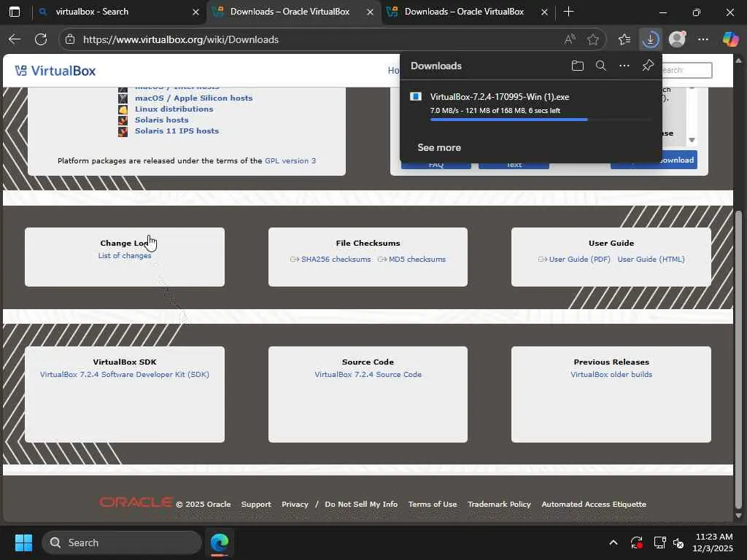Click the Oracle logo in footer

[136, 502]
